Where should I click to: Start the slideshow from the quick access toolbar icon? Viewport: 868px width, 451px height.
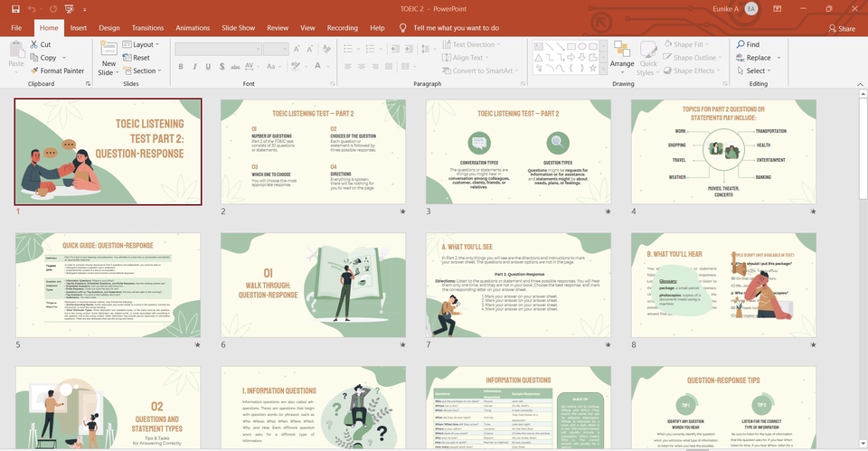point(70,9)
